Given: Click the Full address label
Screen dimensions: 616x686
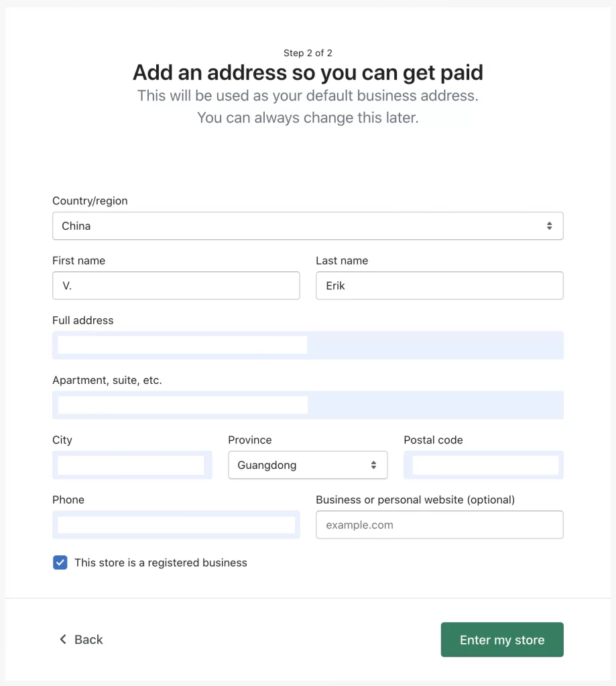Looking at the screenshot, I should [x=82, y=320].
